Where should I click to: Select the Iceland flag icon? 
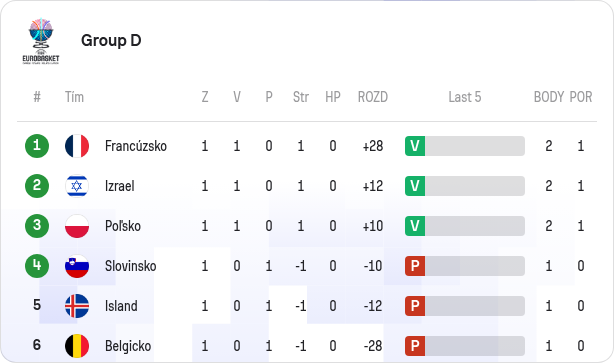[77, 306]
